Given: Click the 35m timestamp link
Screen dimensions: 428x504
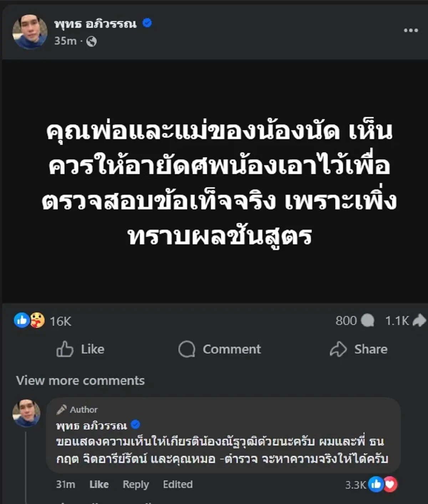Looking at the screenshot, I should point(64,42).
